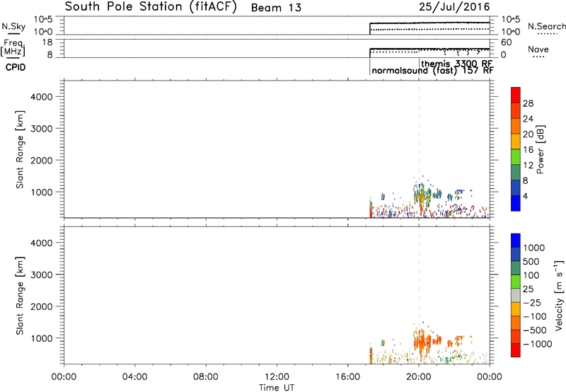Viewport: 566px width, 392px height.
Task: Click the bright blue top Velocity colorbar segment
Action: [516, 241]
